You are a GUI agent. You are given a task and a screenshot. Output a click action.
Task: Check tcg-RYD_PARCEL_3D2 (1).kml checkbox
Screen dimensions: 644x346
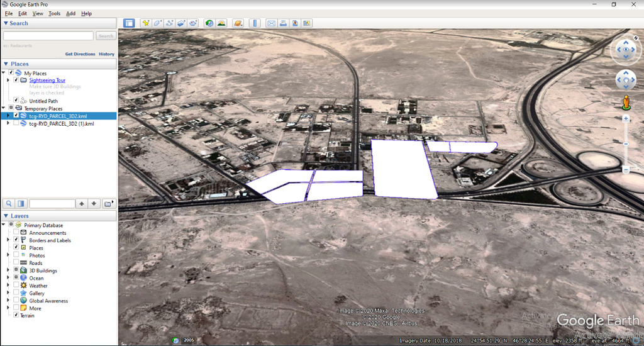(x=16, y=123)
